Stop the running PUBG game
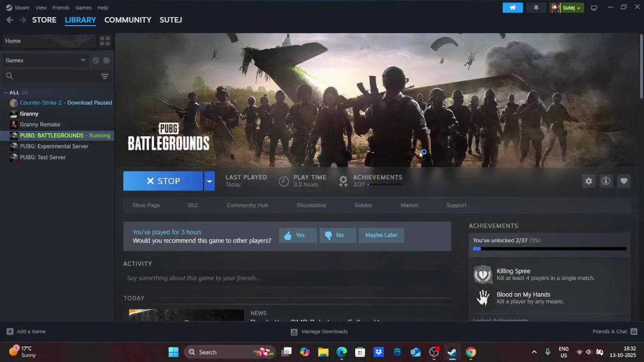Image resolution: width=644 pixels, height=362 pixels. tap(163, 181)
